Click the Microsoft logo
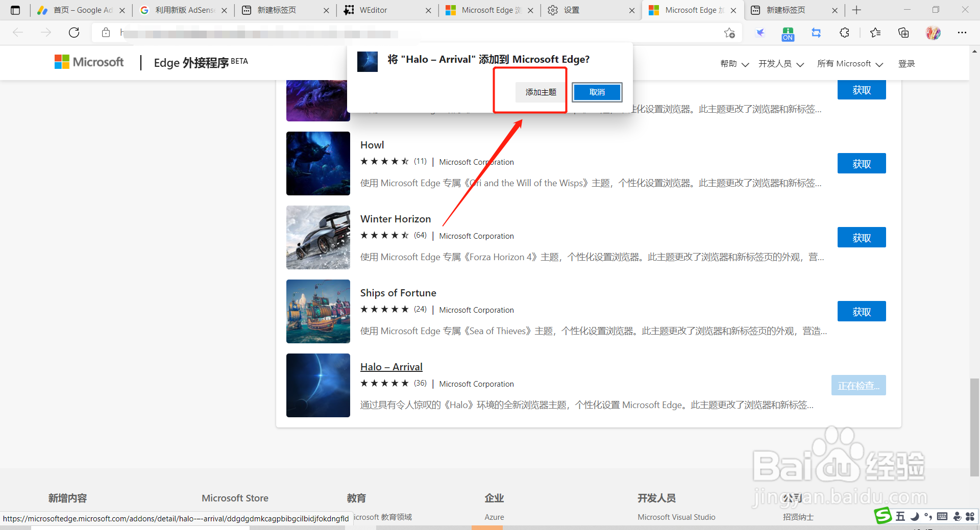This screenshot has width=980, height=530. [89, 62]
